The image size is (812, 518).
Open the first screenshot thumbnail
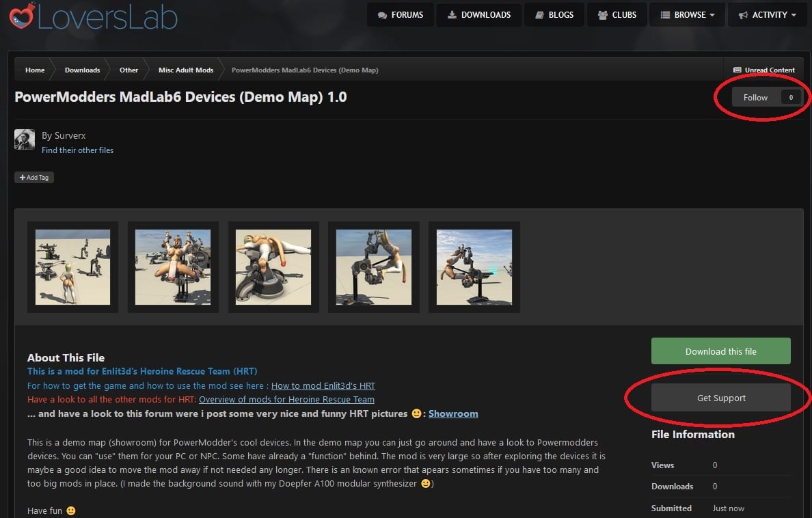[x=72, y=267]
